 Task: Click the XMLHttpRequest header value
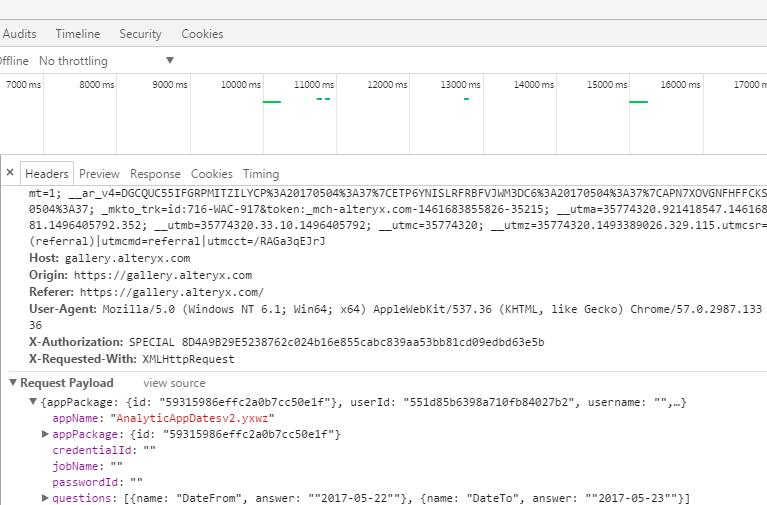point(188,359)
